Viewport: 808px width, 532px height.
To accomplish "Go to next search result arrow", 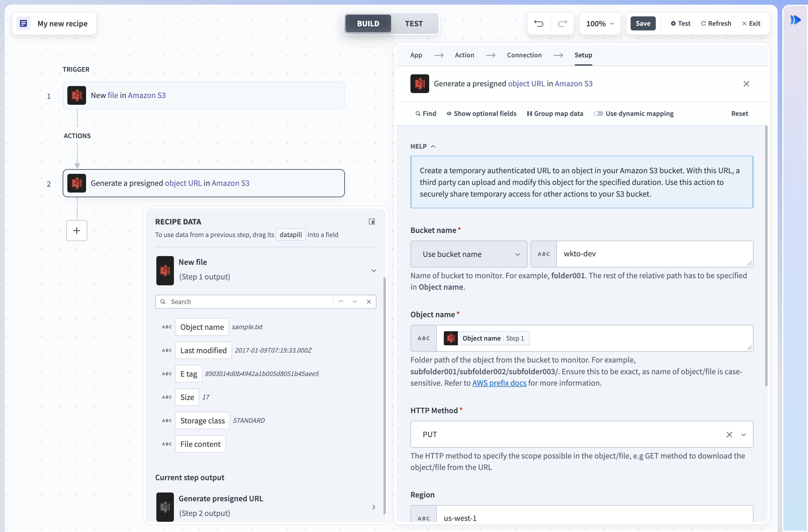I will (x=355, y=302).
